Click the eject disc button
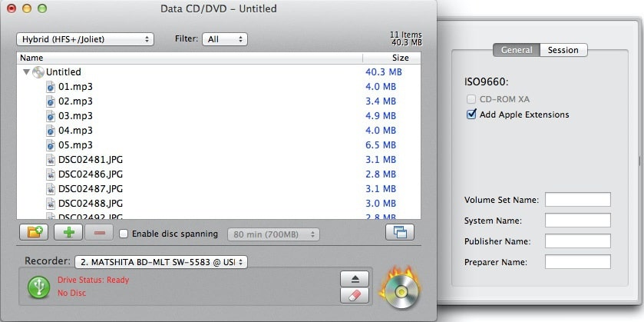644x322 pixels. coord(355,279)
